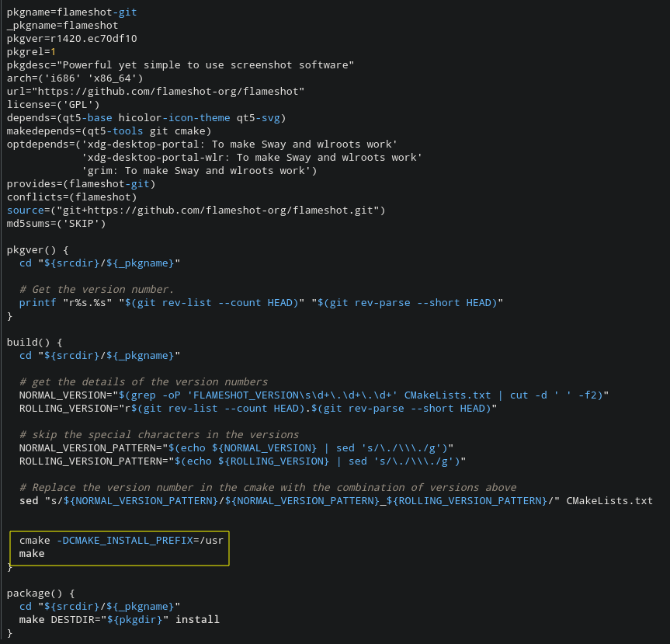Screen dimensions: 670x644
Task: Place cursor on pkgver=r1420.ec70df10
Action: pos(71,39)
